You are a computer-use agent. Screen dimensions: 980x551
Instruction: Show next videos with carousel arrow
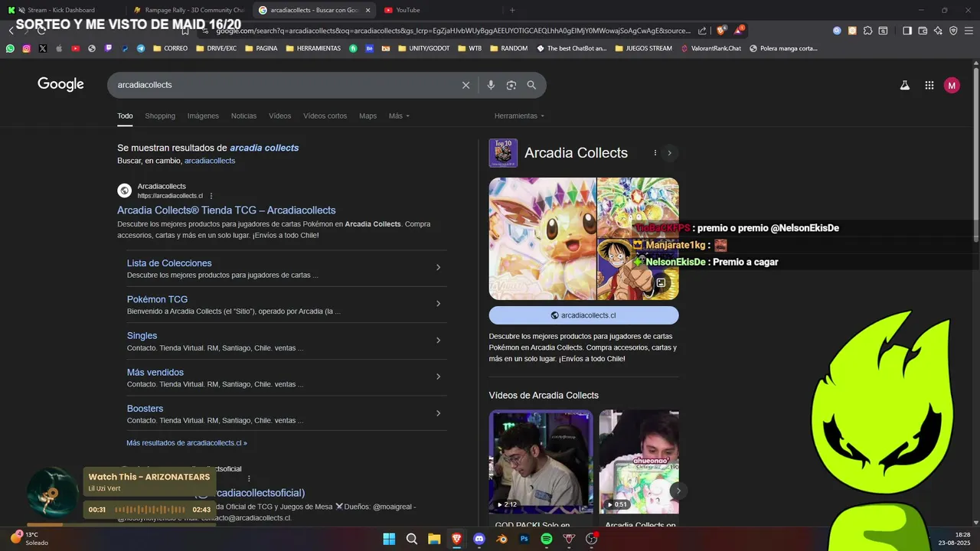tap(677, 491)
